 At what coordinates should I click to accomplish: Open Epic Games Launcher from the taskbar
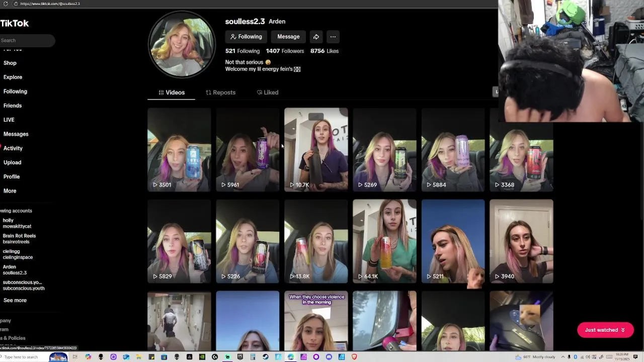240,357
